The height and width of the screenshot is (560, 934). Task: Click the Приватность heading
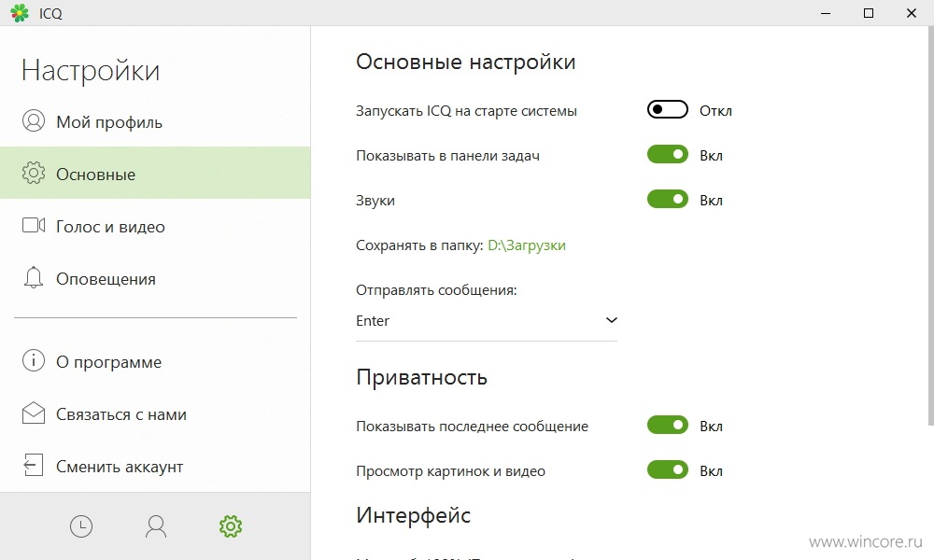422,377
